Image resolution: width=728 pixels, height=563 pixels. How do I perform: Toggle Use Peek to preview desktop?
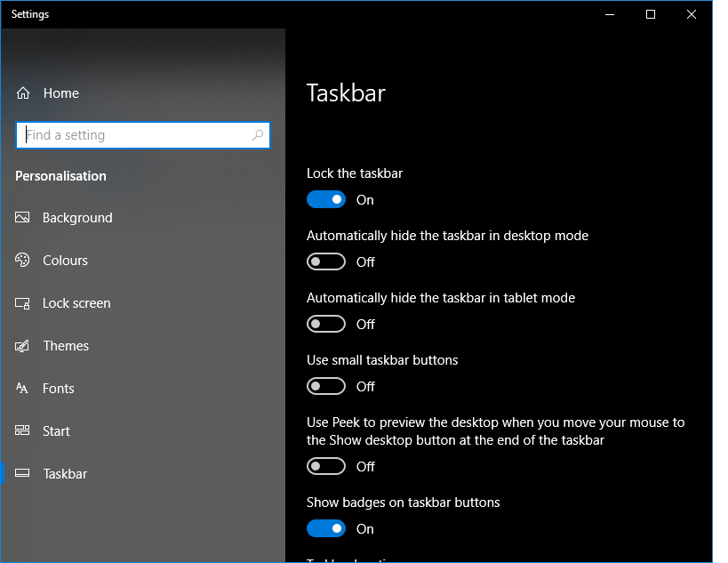pyautogui.click(x=326, y=467)
